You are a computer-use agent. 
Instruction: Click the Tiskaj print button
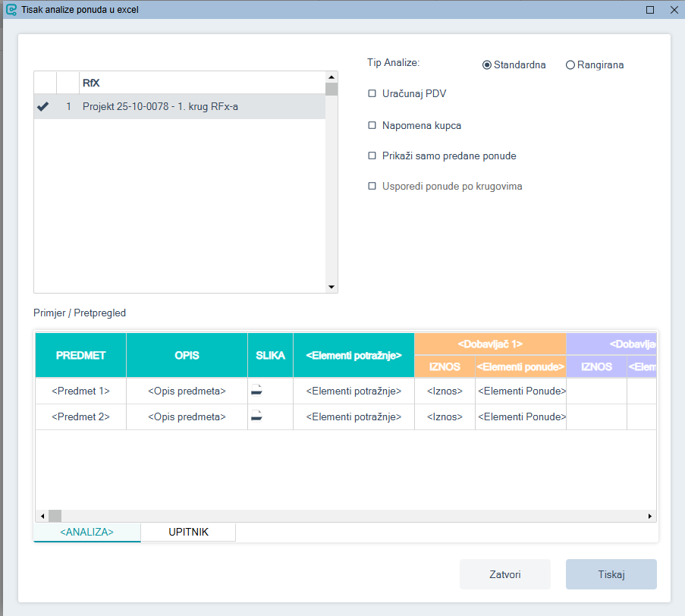611,574
